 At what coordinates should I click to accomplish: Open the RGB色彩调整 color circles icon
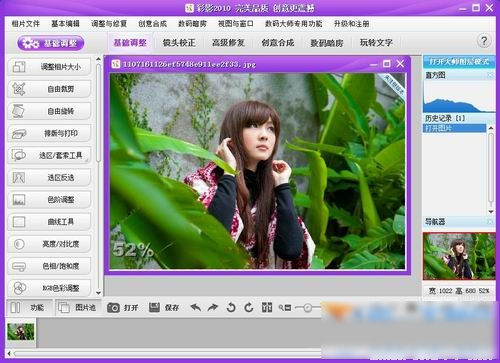click(x=19, y=288)
